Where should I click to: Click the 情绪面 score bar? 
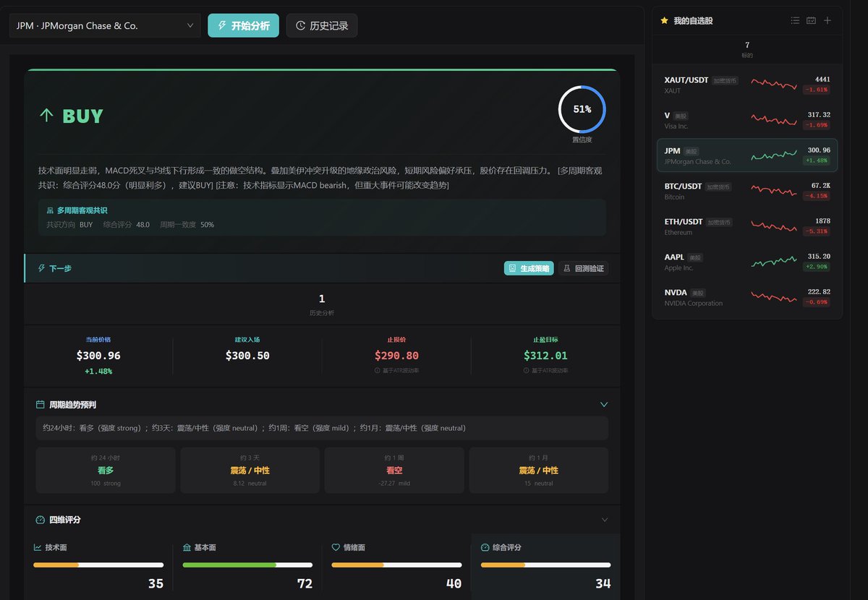(396, 565)
